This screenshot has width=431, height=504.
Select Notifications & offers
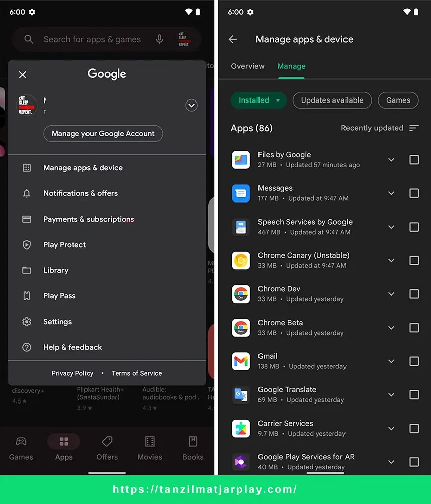pyautogui.click(x=81, y=193)
